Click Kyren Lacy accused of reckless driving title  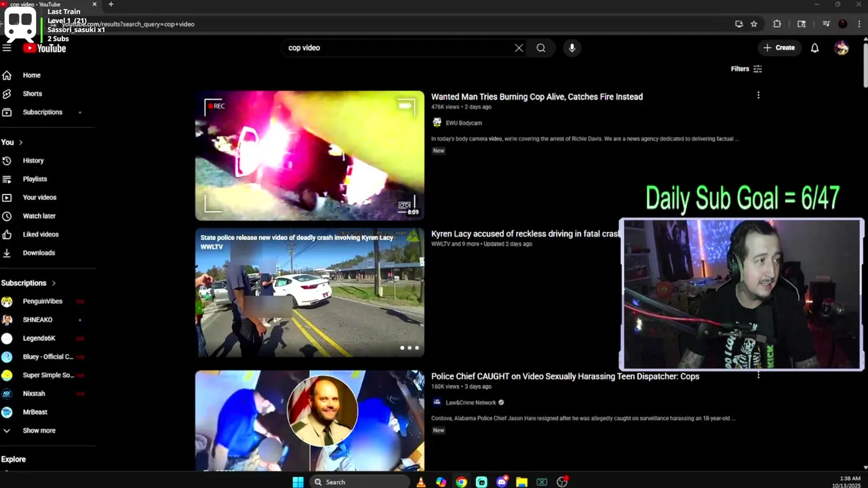click(526, 234)
